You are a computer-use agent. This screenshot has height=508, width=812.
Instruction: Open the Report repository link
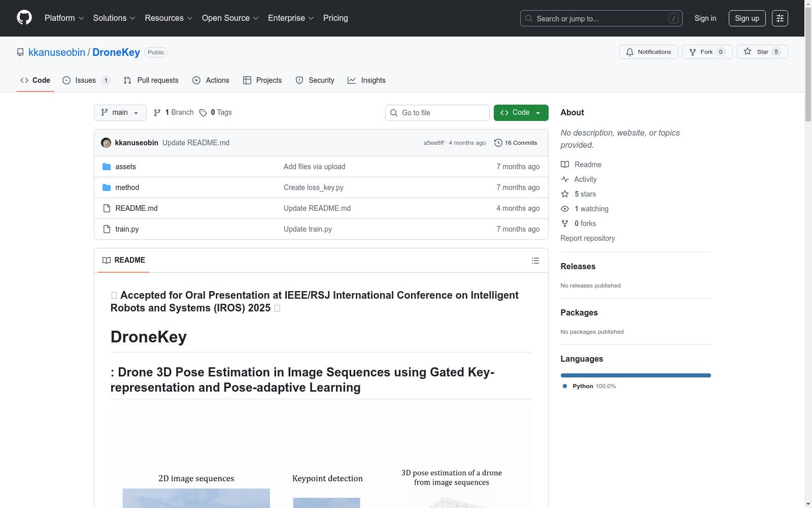588,238
